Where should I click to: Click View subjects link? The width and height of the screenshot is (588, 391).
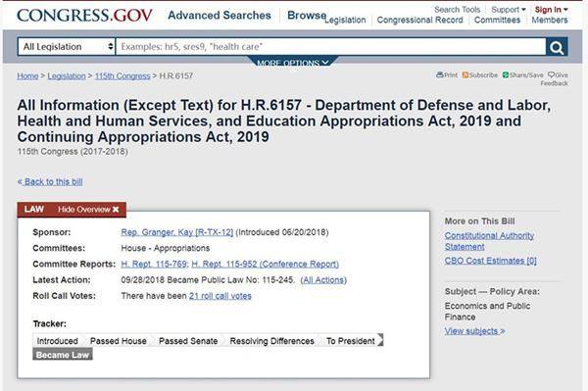tap(474, 331)
